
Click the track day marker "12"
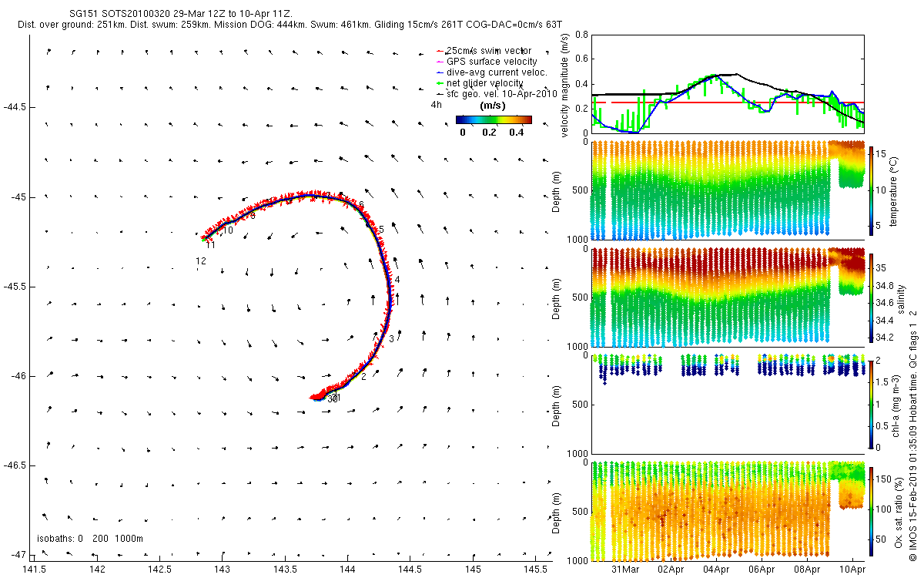coord(201,261)
